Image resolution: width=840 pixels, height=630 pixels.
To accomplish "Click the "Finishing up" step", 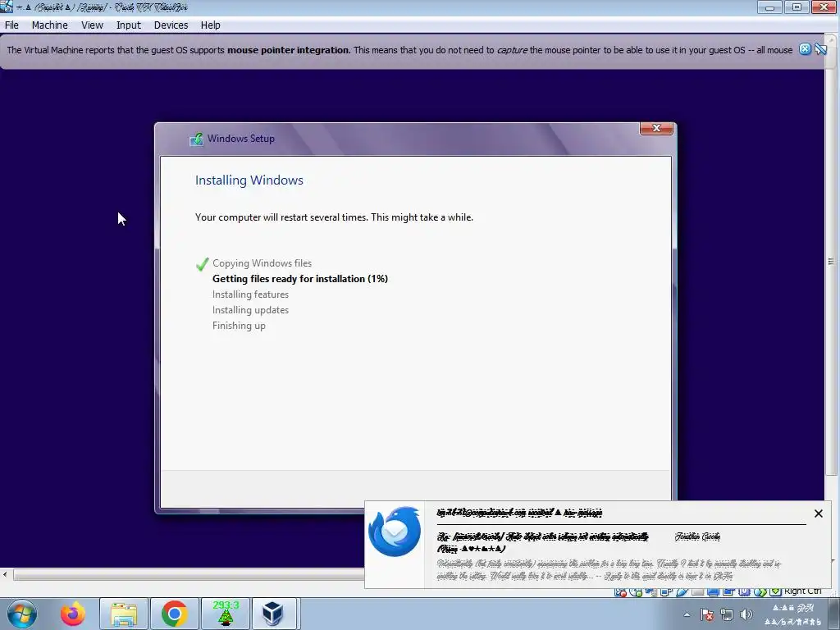I will click(x=239, y=326).
